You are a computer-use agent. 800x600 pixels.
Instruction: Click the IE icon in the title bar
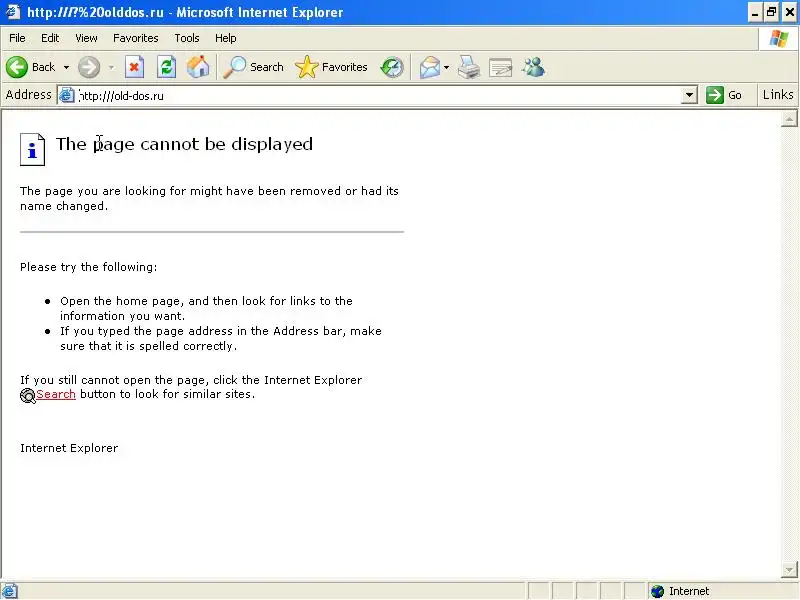click(x=12, y=12)
